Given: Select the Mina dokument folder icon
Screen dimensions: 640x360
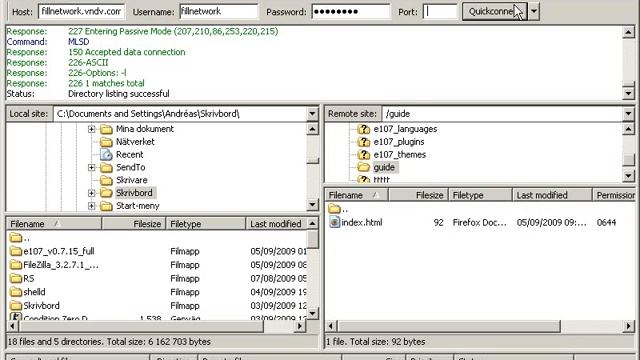Looking at the screenshot, I should [x=106, y=129].
